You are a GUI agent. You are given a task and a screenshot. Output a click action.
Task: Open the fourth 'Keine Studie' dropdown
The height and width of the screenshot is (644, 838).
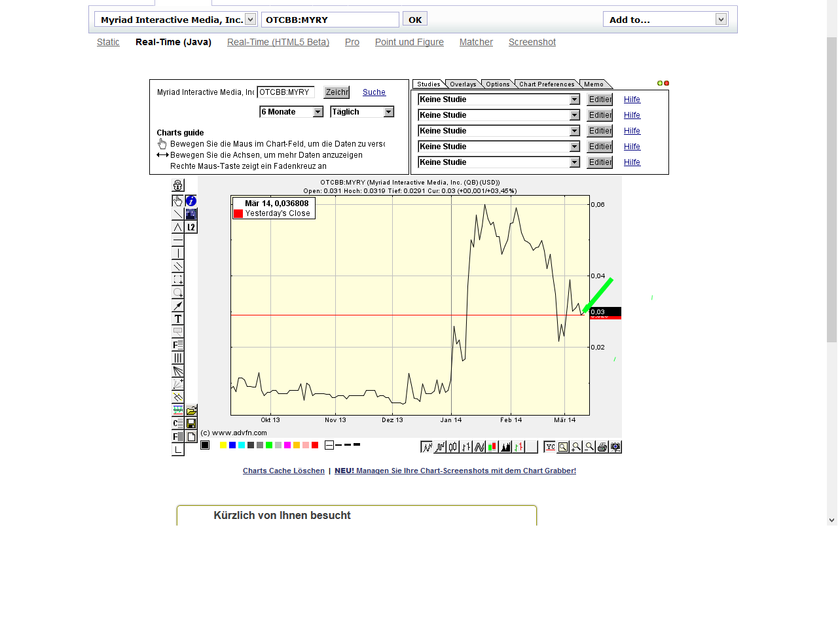pos(499,147)
